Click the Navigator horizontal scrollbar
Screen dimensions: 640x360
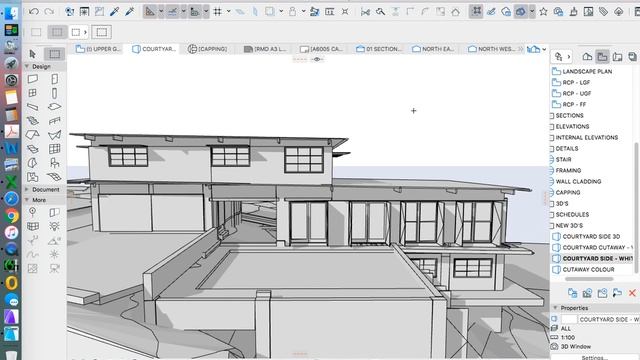(x=589, y=279)
